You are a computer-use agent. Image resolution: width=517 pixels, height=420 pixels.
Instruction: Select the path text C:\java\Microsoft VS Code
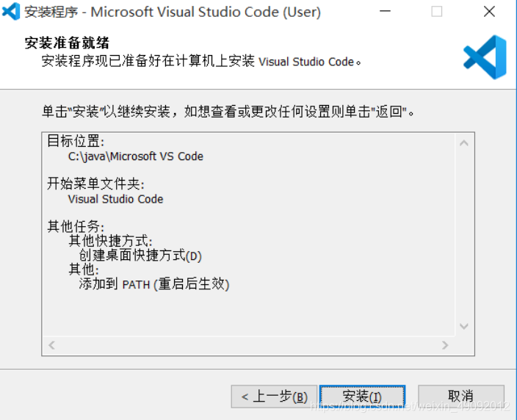click(x=136, y=156)
